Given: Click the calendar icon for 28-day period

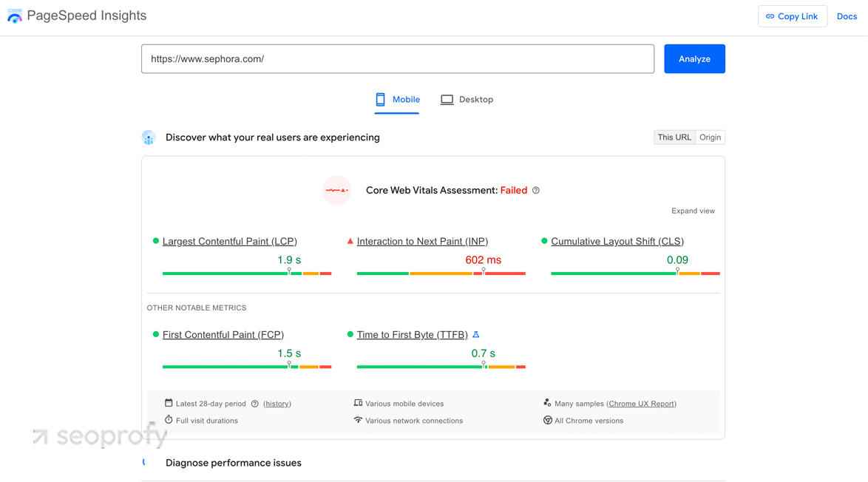Looking at the screenshot, I should (169, 403).
